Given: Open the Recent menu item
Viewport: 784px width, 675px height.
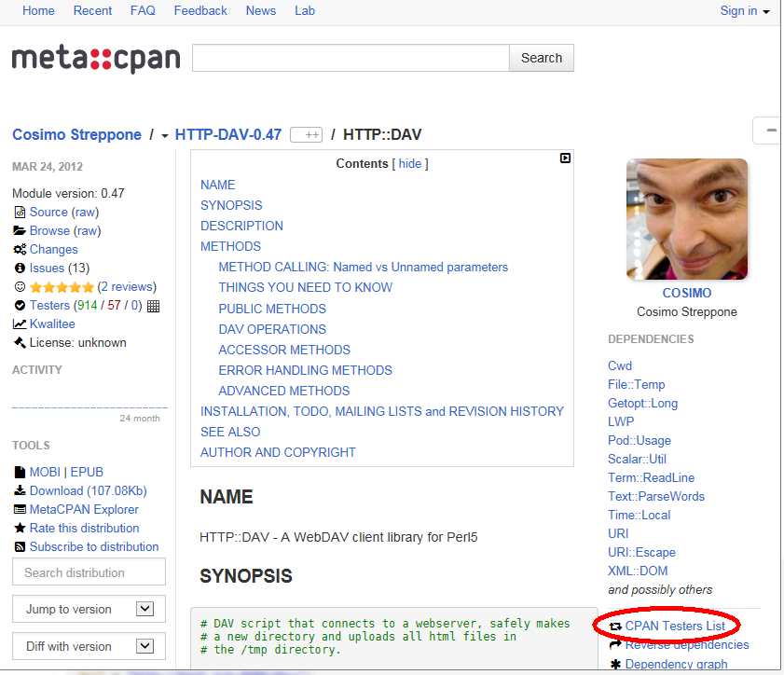Looking at the screenshot, I should coord(93,11).
